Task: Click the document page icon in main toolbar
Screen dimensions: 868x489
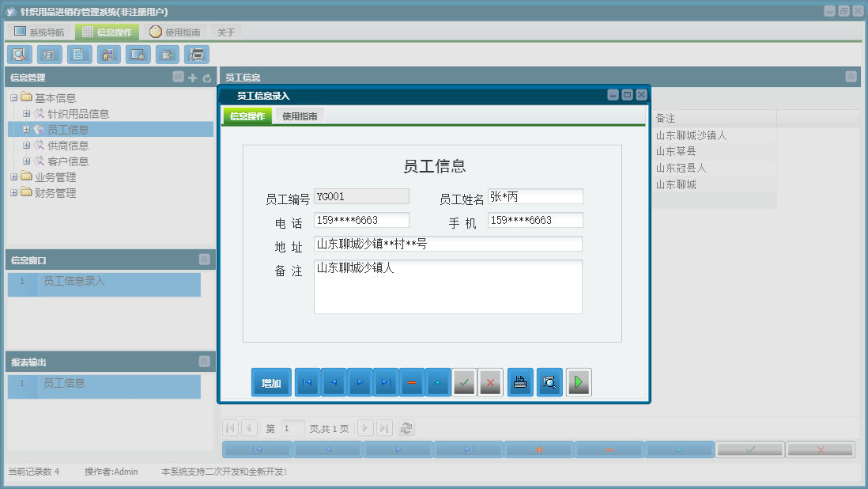Action: [x=79, y=55]
